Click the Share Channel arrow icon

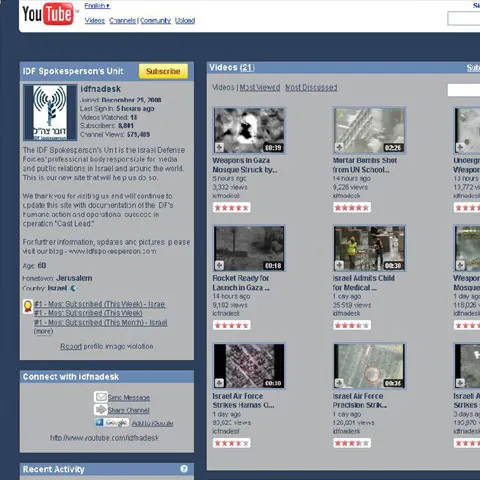pos(100,409)
